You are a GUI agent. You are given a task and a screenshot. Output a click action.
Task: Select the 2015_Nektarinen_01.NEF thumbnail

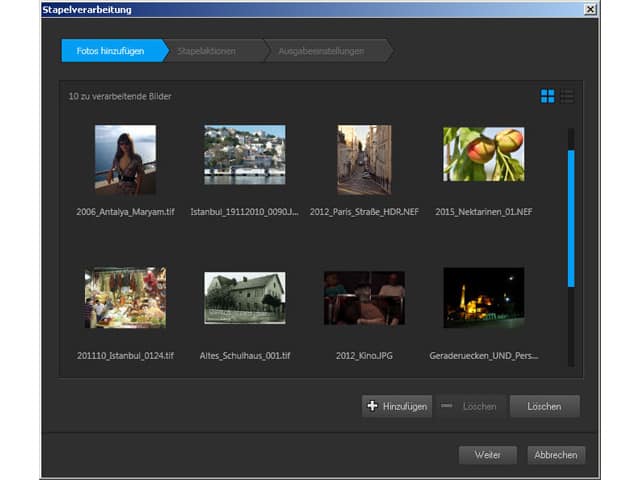tap(483, 153)
